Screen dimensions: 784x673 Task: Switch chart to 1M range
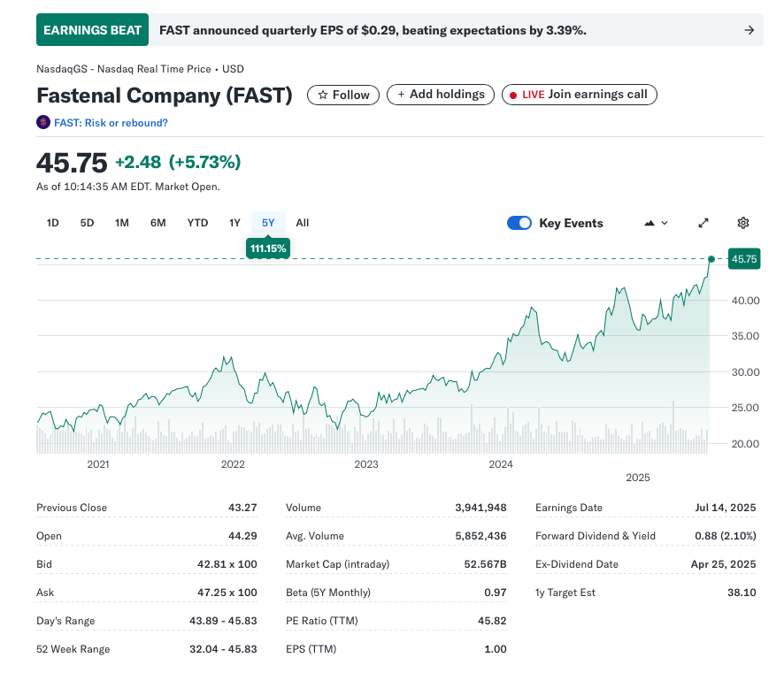pyautogui.click(x=122, y=223)
